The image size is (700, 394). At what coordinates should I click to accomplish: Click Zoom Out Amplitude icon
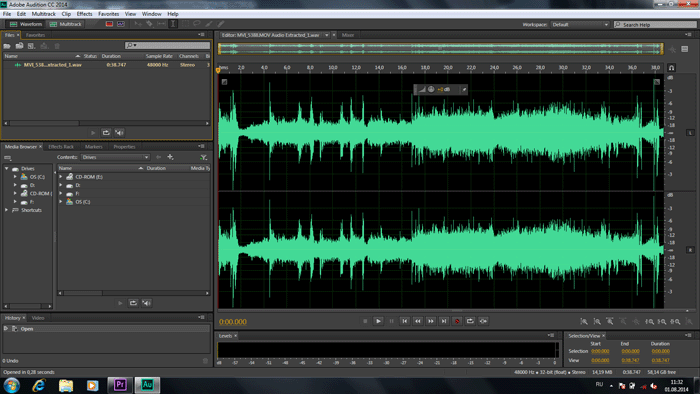click(x=596, y=321)
